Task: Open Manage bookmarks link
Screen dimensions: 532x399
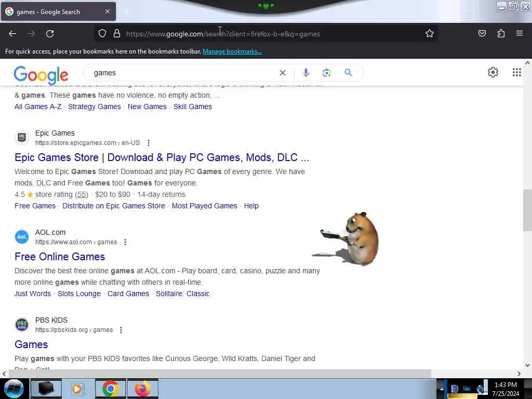Action: pyautogui.click(x=232, y=51)
